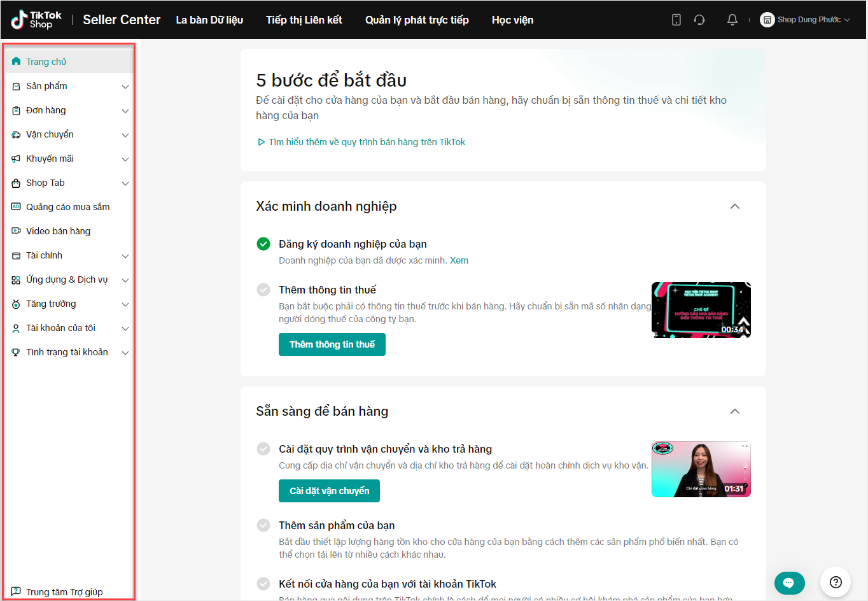Expand the Đơn hàng menu chevron
The width and height of the screenshot is (868, 601).
[125, 111]
